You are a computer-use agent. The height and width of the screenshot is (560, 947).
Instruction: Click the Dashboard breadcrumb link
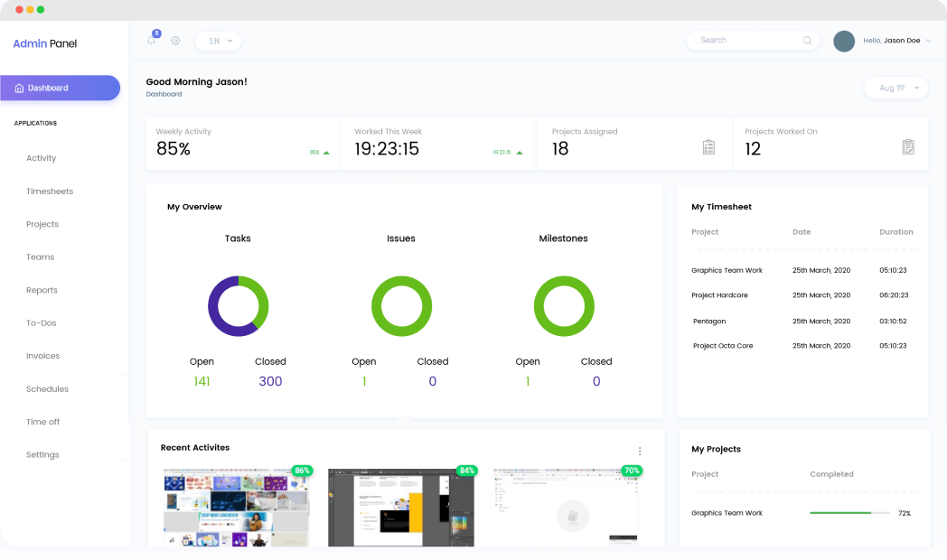click(x=164, y=94)
